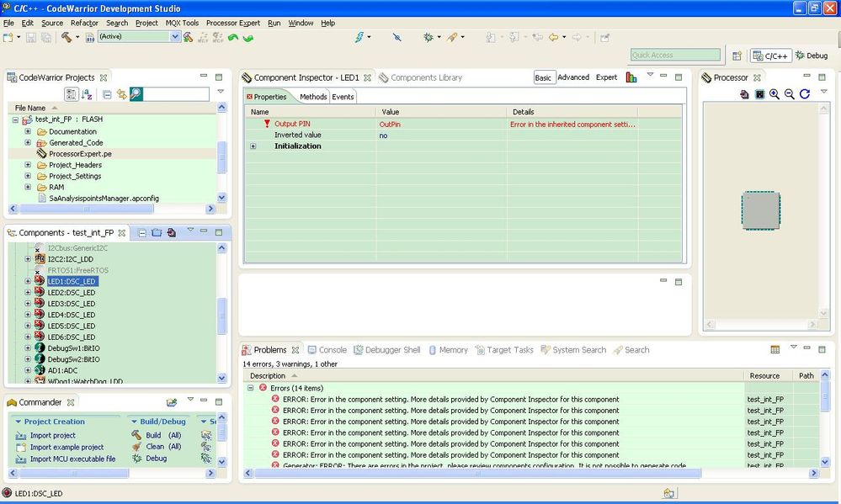
Task: Click the Problems panel horizontal scrollbar
Action: click(x=477, y=474)
